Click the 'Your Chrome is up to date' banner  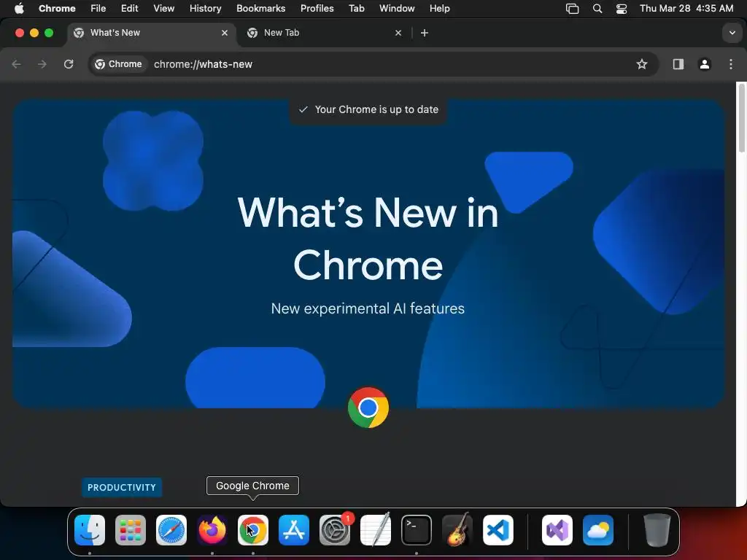(368, 109)
